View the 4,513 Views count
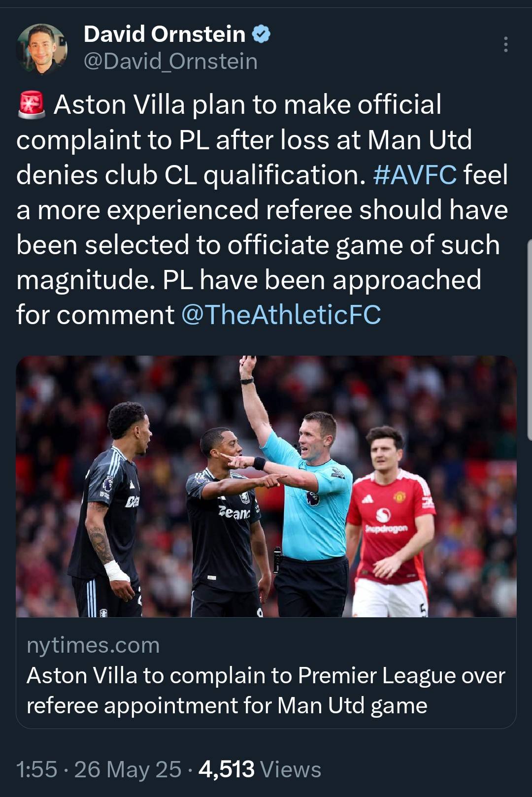Screen dimensions: 532x797 tap(260, 769)
